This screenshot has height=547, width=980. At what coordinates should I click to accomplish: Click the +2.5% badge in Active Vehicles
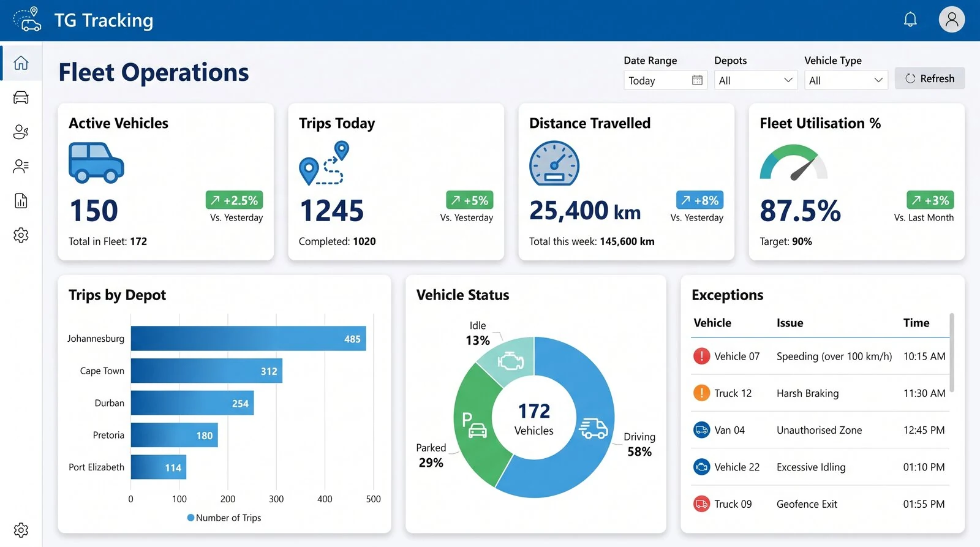[235, 200]
